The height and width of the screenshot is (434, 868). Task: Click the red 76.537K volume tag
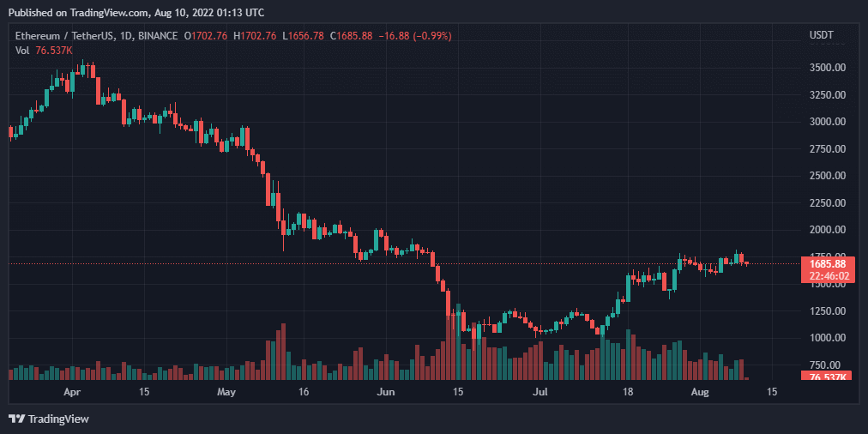825,377
